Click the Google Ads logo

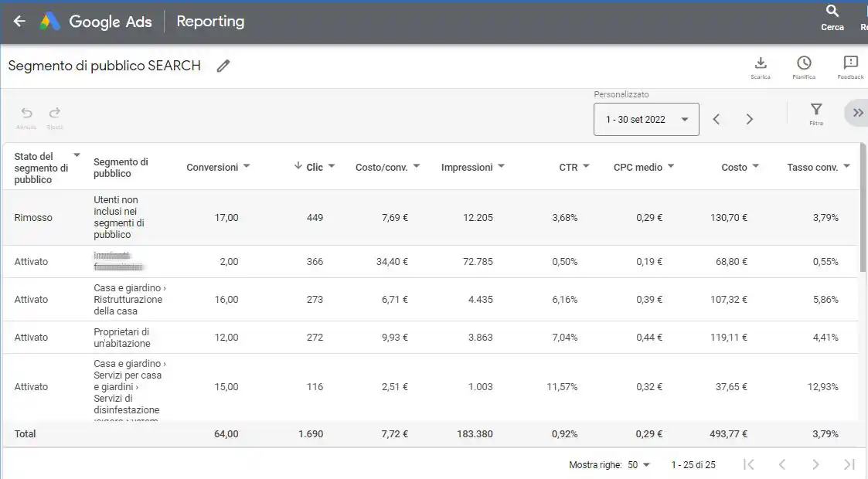click(x=49, y=21)
